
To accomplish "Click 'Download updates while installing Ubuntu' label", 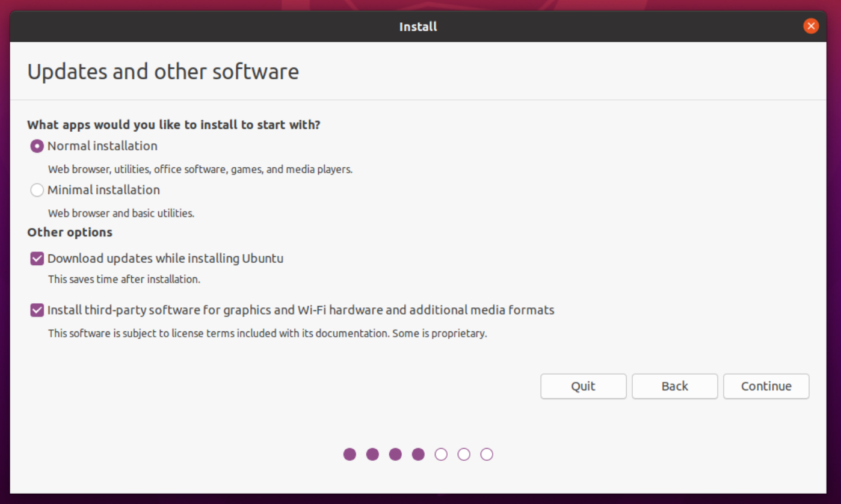I will coord(165,259).
